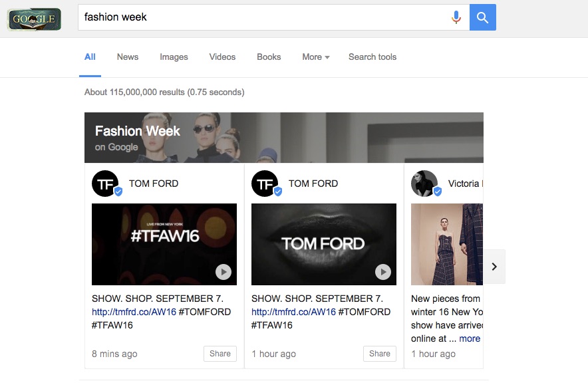Image resolution: width=588 pixels, height=389 pixels.
Task: Click second Tom Ford profile avatar
Action: click(265, 184)
